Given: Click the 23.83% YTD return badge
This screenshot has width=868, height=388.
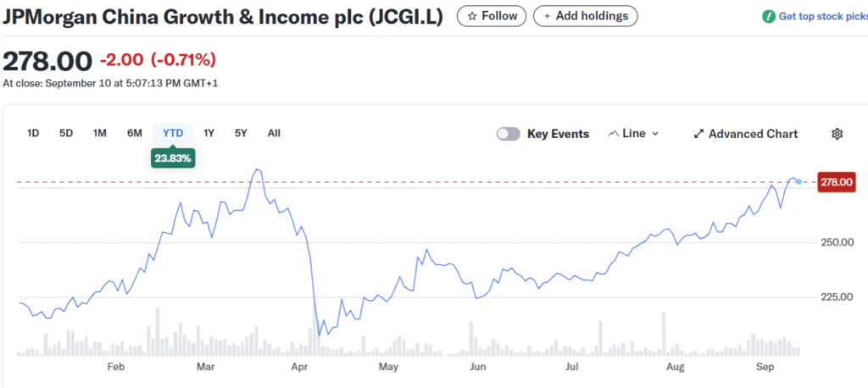Looking at the screenshot, I should 173,158.
